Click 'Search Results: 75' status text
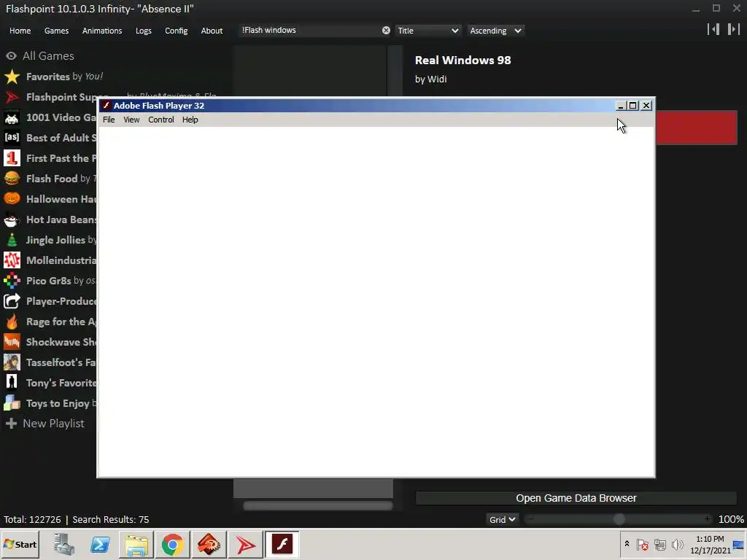Screen dimensions: 747x560 tap(111, 519)
